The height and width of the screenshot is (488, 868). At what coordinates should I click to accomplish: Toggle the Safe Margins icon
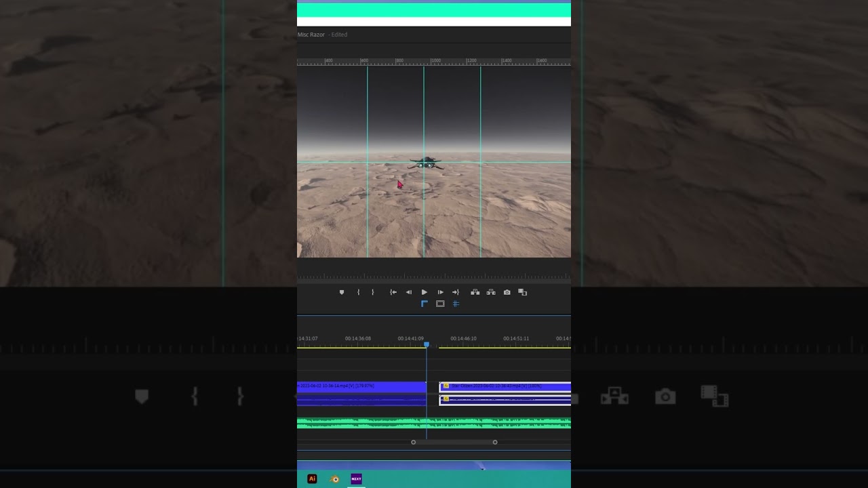(x=440, y=304)
